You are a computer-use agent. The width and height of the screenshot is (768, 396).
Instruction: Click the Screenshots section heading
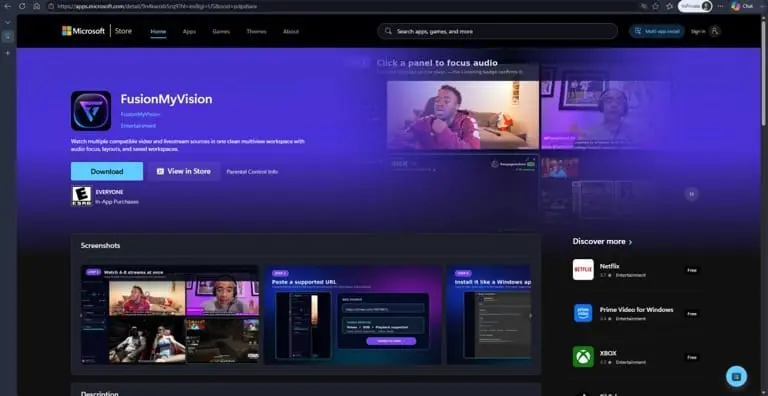click(x=100, y=246)
